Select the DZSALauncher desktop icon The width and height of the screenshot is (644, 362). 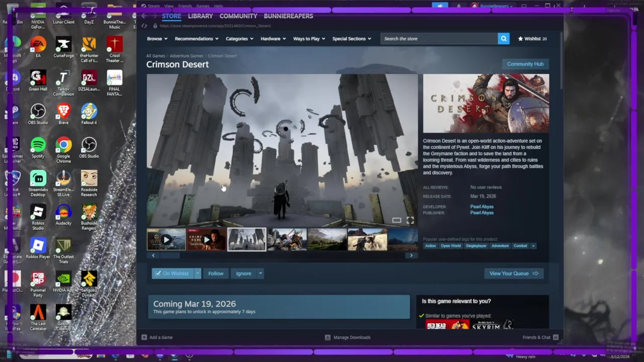tap(89, 80)
